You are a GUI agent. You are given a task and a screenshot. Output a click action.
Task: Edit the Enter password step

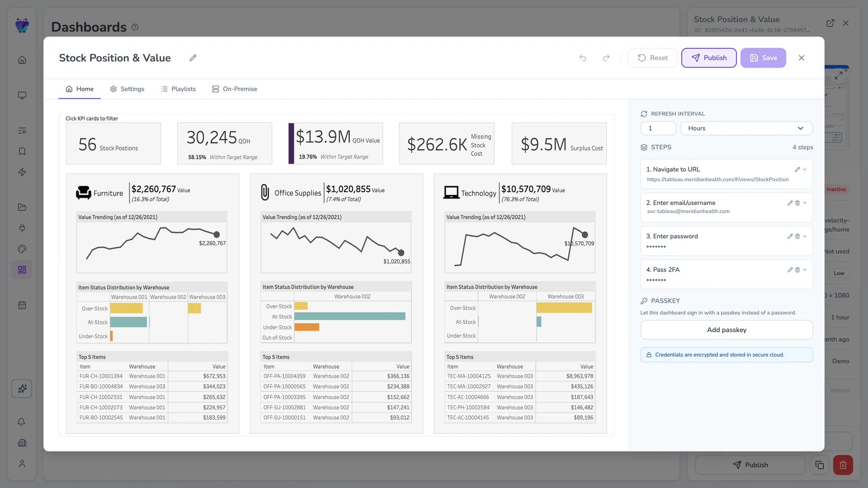tap(790, 236)
